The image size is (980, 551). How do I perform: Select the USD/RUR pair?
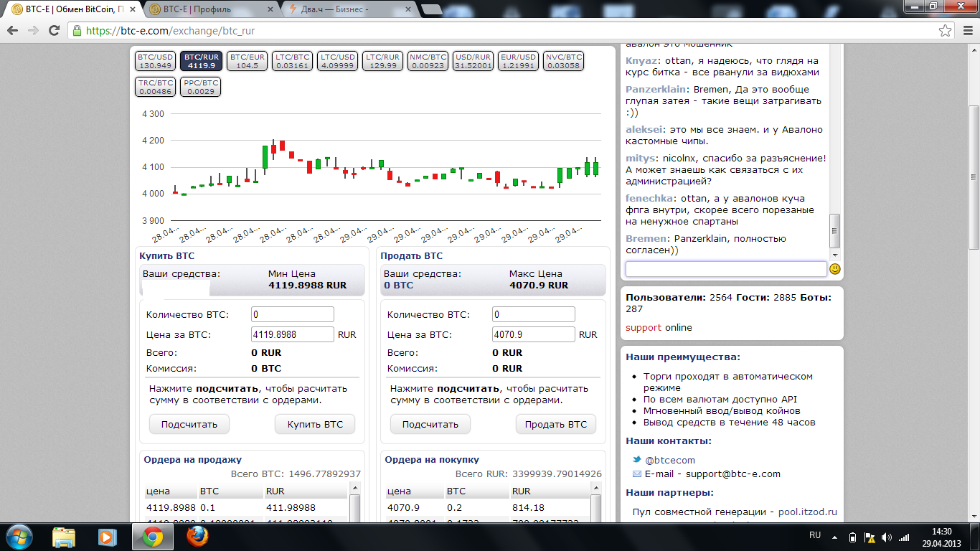[473, 61]
